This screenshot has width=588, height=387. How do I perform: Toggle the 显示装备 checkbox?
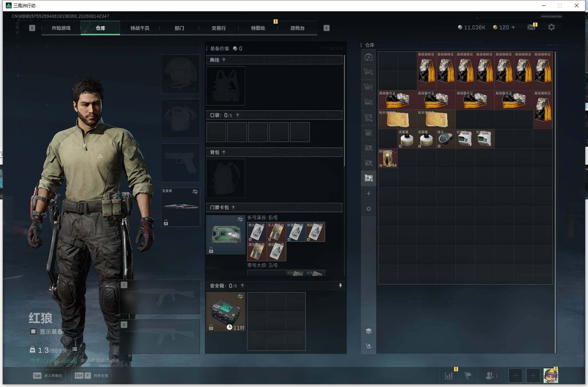(x=33, y=331)
